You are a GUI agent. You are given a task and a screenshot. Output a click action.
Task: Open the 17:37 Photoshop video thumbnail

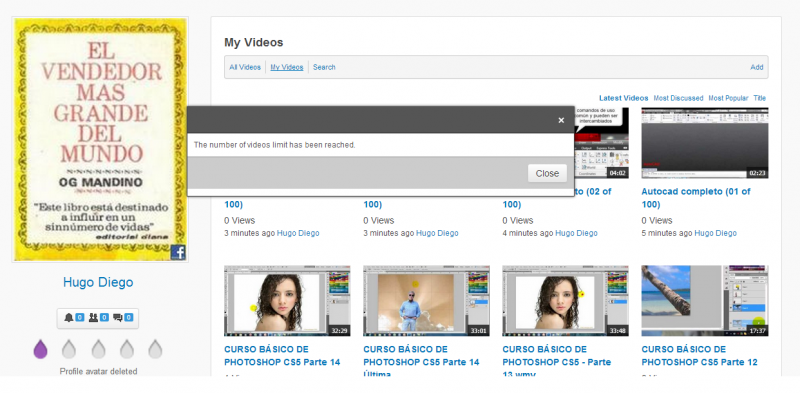705,301
